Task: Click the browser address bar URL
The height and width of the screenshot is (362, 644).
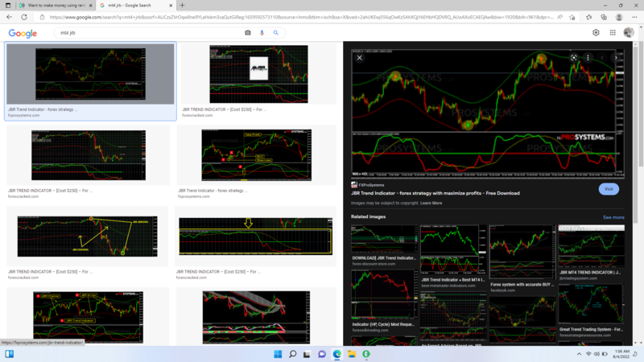Action: (x=301, y=17)
